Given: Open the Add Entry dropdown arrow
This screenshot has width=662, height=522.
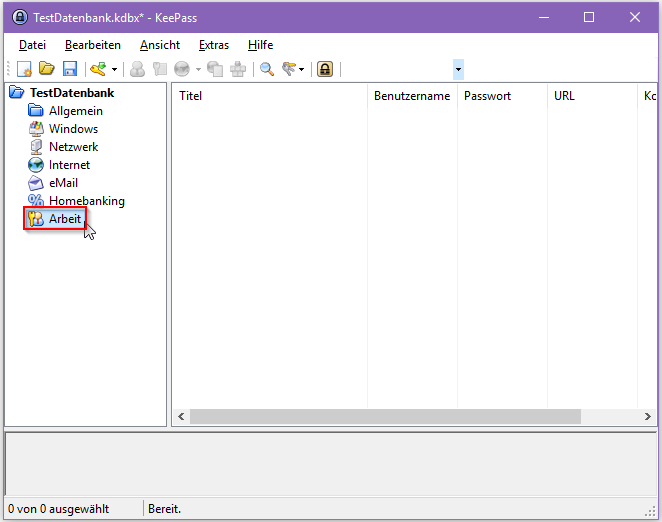Looking at the screenshot, I should tap(114, 69).
